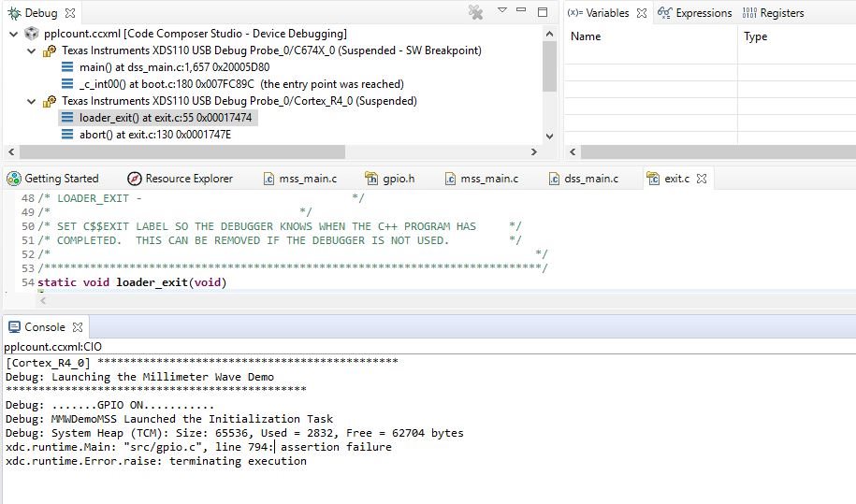Click the greyed remove-all-terminated icon in the Debug toolbar
856x504 pixels.
click(x=476, y=12)
